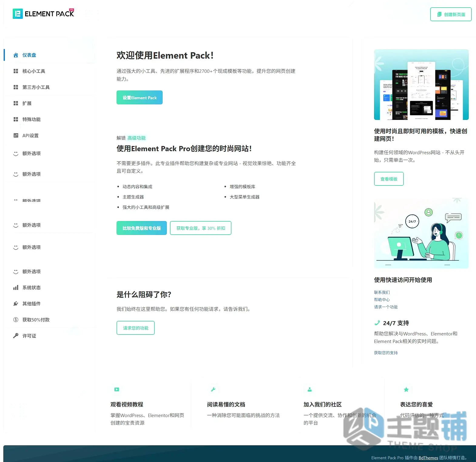Click the 高级功能 highlighted label
This screenshot has height=462, width=476.
coord(137,138)
